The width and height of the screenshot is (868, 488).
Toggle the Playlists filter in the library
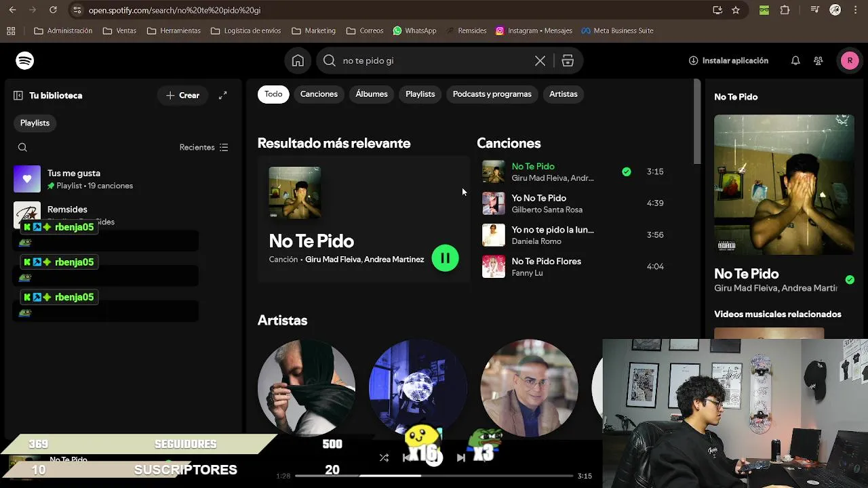[x=35, y=123]
